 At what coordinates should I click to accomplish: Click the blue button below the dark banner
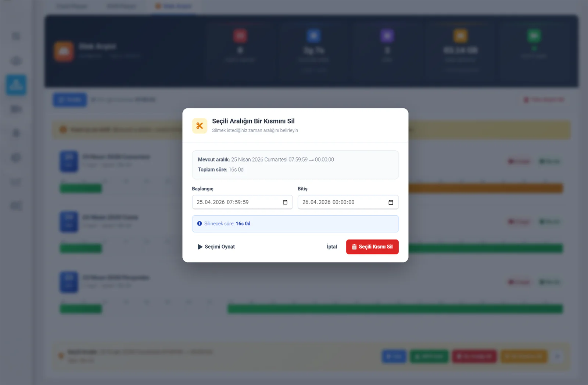70,100
